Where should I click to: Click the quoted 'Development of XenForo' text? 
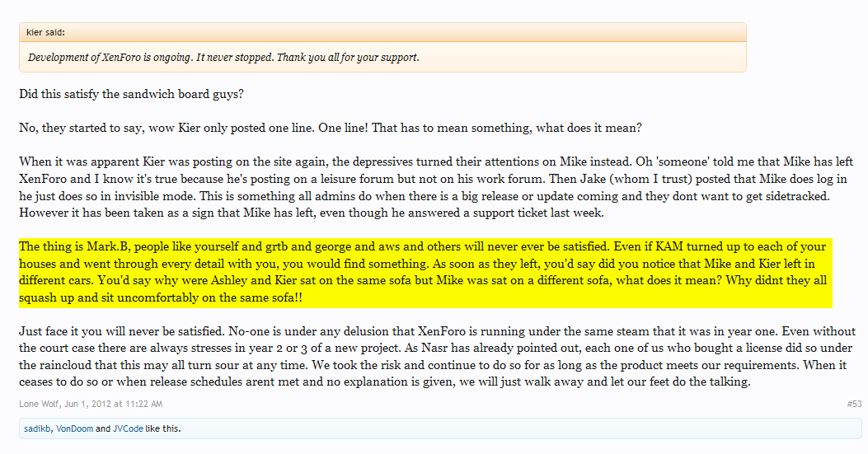coord(223,58)
